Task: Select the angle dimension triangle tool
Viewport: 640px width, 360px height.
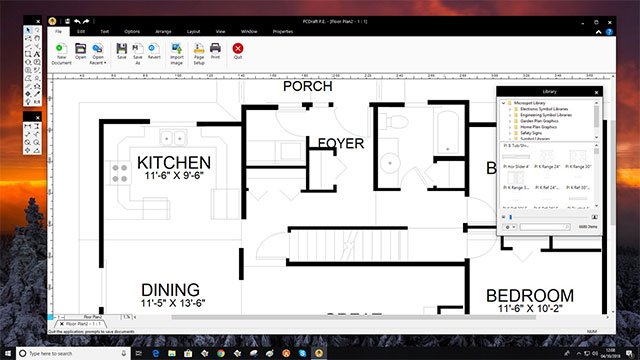Action: pos(37,150)
